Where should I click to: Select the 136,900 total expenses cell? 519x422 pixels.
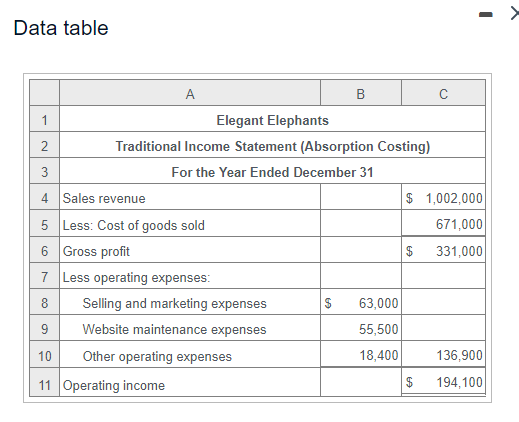pos(443,355)
